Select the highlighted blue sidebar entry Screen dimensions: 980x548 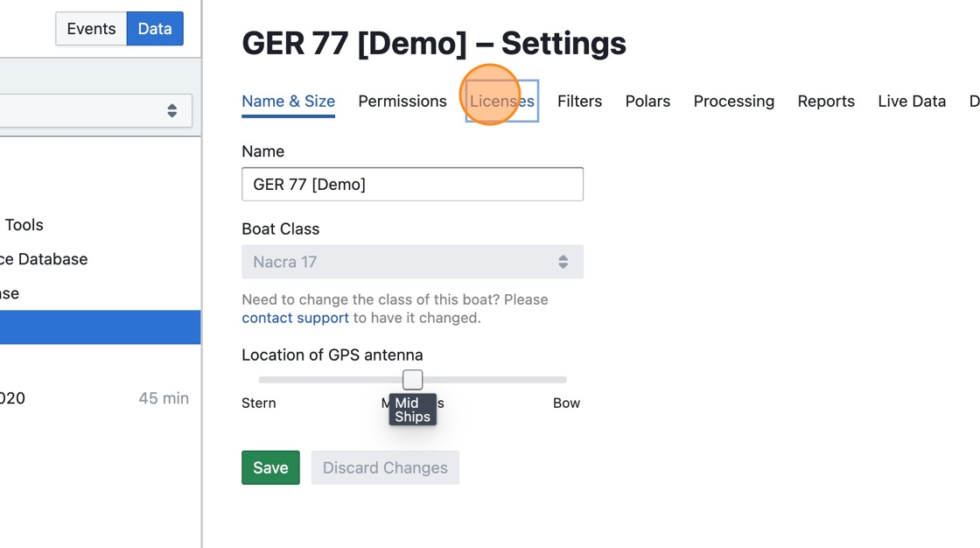point(100,327)
